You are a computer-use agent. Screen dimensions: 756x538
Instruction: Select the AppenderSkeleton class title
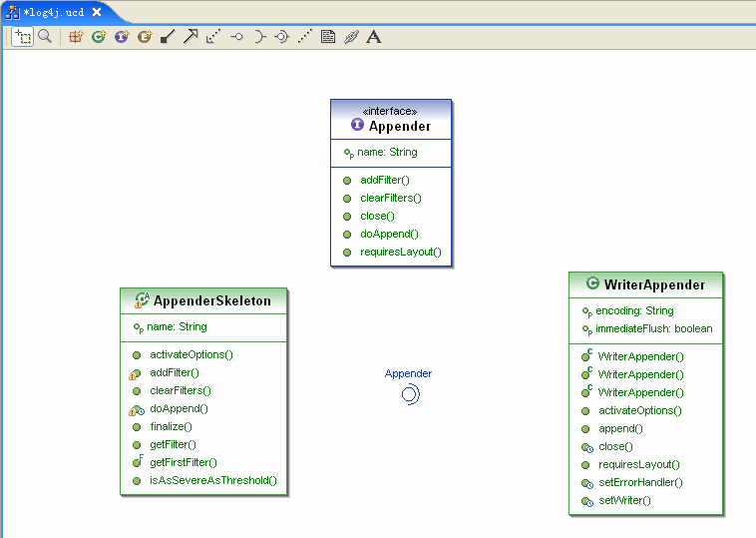click(212, 300)
